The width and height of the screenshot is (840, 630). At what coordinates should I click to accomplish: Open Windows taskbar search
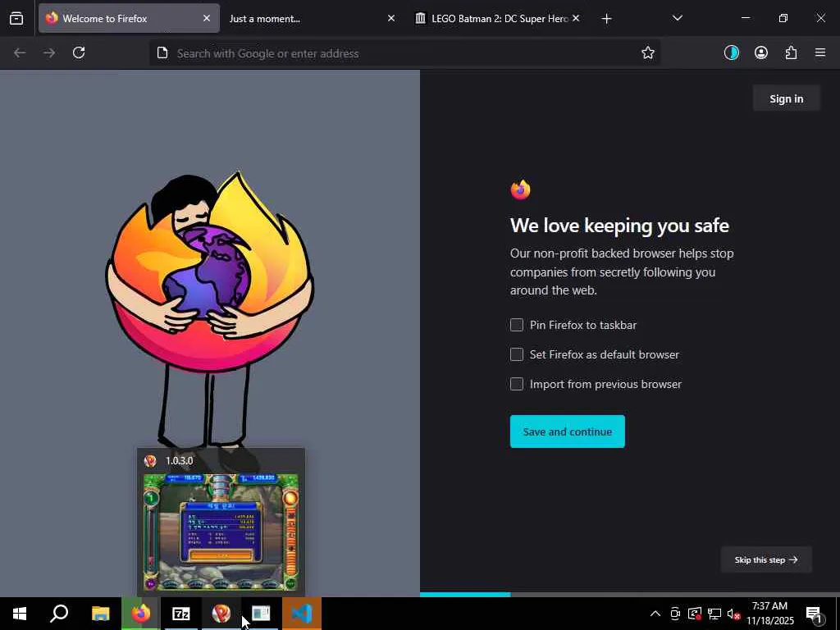point(59,614)
